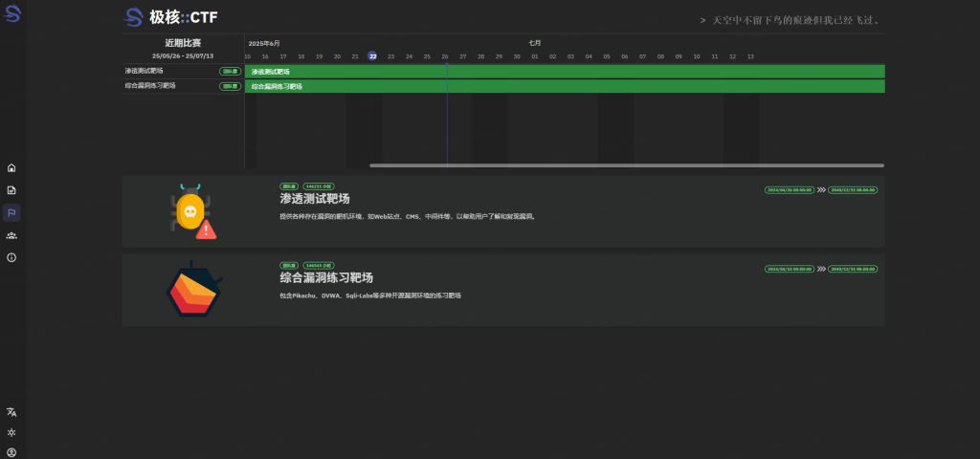Open the 综合漏洞练习靶场 game card title
The height and width of the screenshot is (459, 980).
[326, 277]
